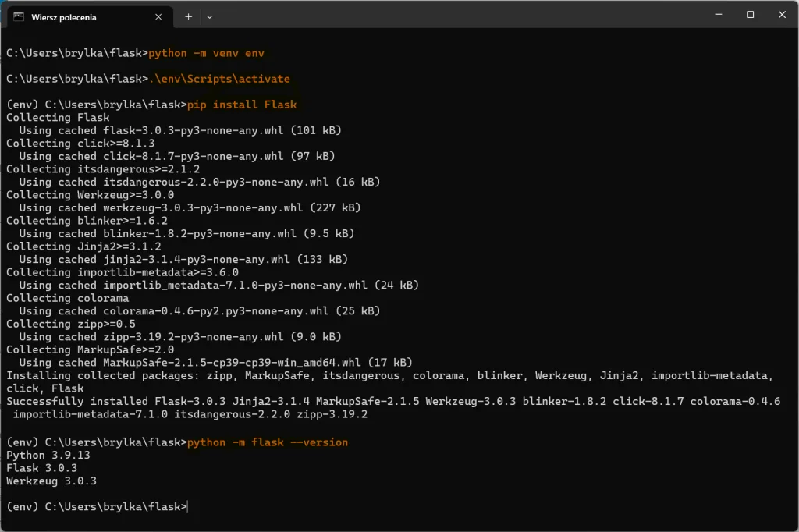Click 'Collecting Jinja2>=3.1.2' line
799x532 pixels.
(83, 246)
